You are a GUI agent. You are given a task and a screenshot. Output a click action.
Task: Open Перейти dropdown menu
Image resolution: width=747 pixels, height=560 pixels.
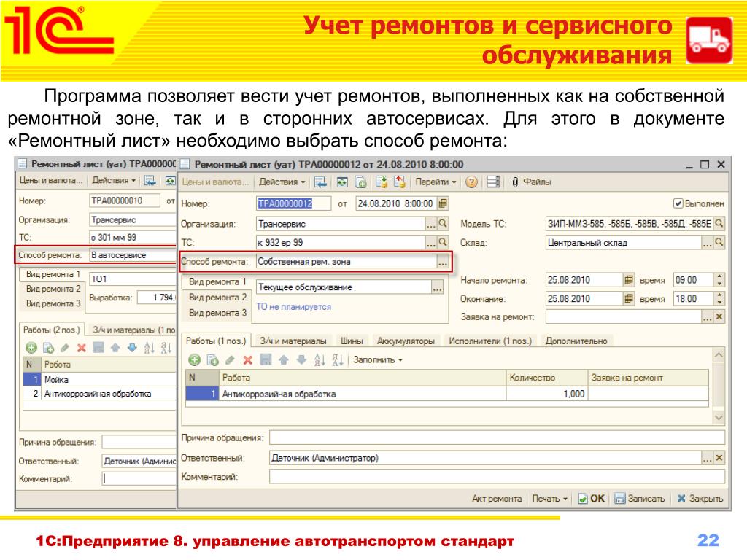[436, 182]
